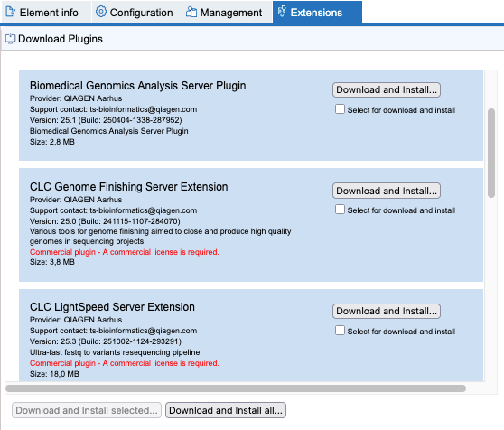The width and height of the screenshot is (504, 430).
Task: Click LightSpeed Provider QIAGEN Aarhus line
Action: pyautogui.click(x=76, y=320)
